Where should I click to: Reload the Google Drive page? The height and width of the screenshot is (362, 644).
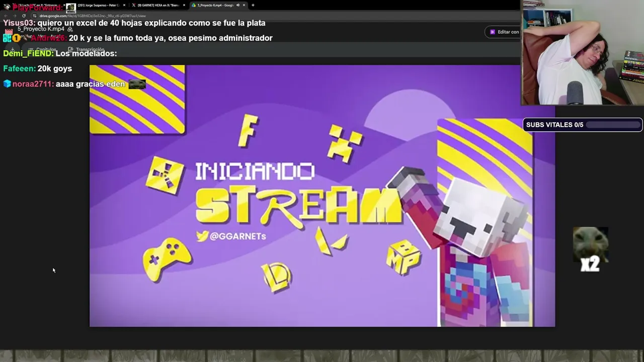(x=24, y=16)
